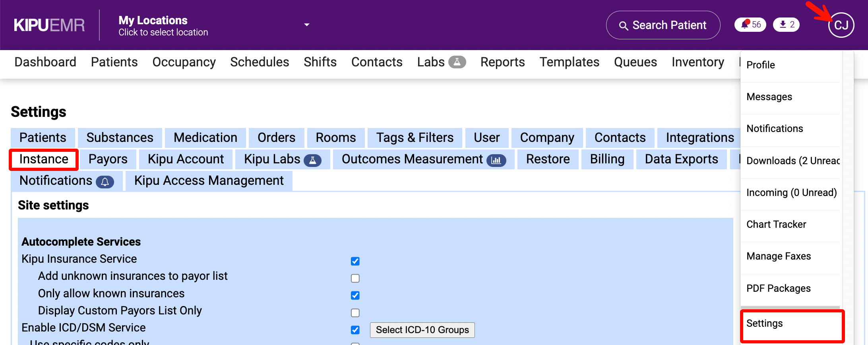
Task: Enable Add unknown insurances to payor list
Action: point(355,278)
